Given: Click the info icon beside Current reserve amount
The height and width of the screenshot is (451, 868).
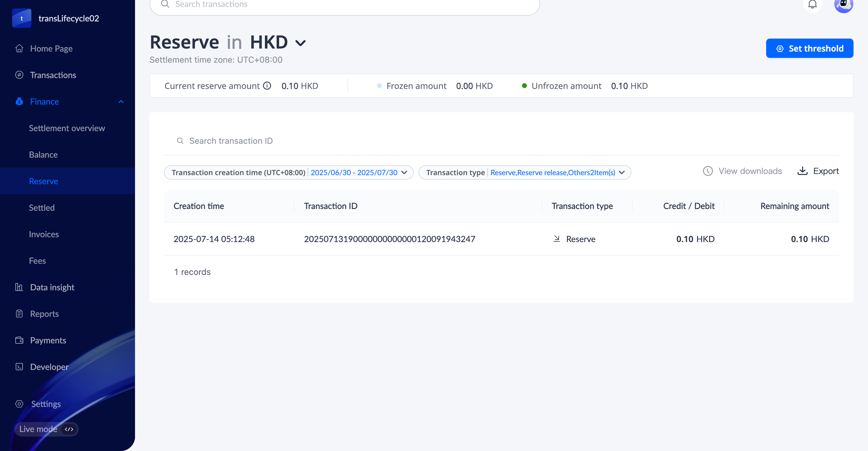Looking at the screenshot, I should 267,86.
